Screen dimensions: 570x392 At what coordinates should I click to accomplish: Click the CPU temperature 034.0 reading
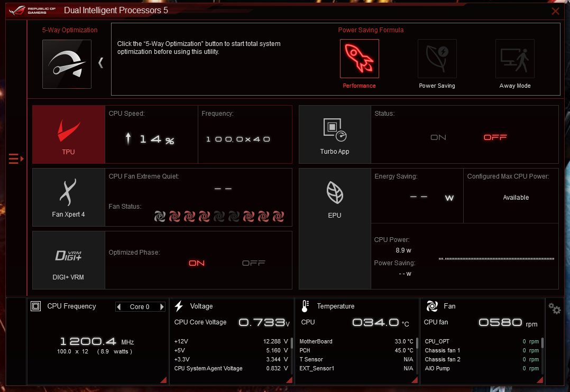(x=381, y=322)
